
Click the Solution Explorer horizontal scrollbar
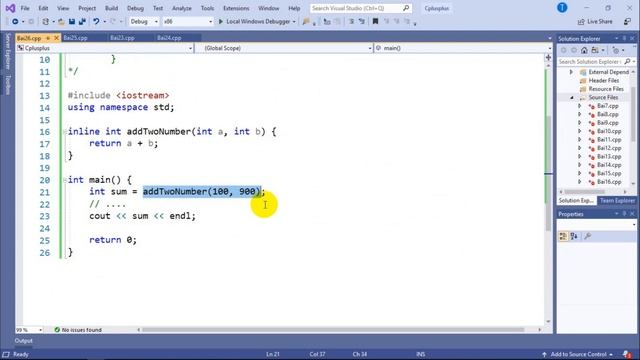pyautogui.click(x=584, y=192)
